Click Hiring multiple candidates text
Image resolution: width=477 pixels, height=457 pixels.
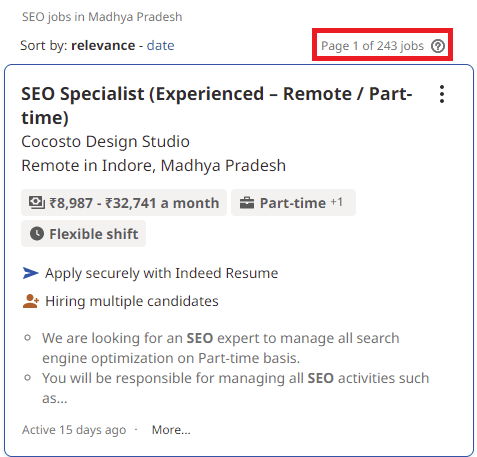click(x=132, y=301)
